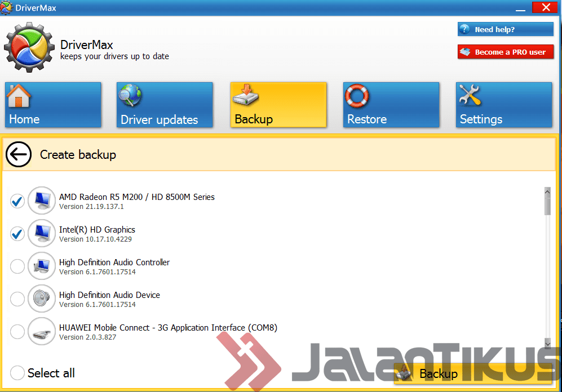The image size is (562, 392).
Task: Click the High Definition Audio Controller device icon
Action: [42, 266]
